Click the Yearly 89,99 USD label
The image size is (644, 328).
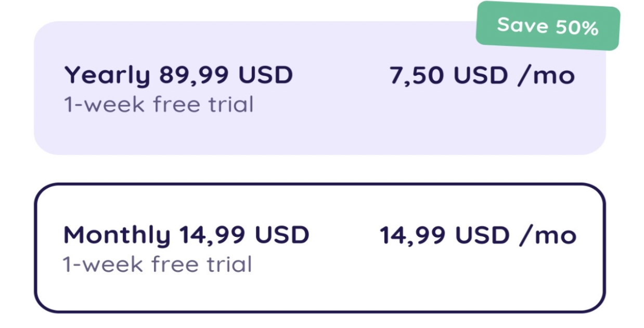pyautogui.click(x=179, y=74)
